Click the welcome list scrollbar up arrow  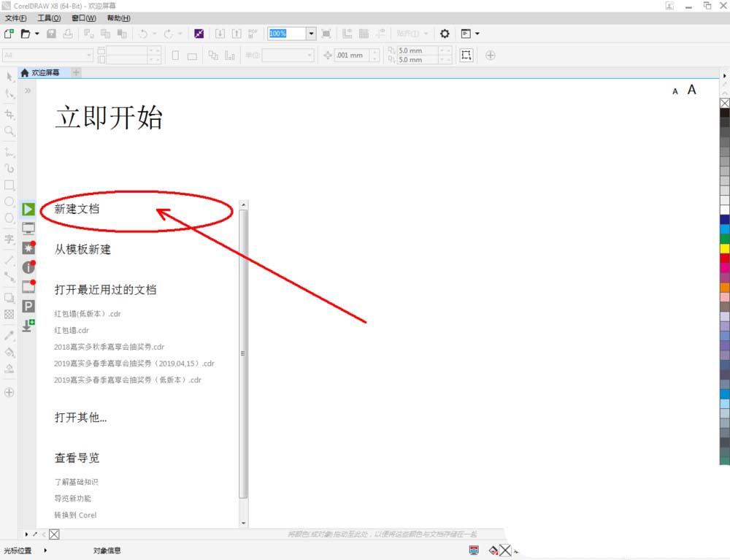coord(244,204)
